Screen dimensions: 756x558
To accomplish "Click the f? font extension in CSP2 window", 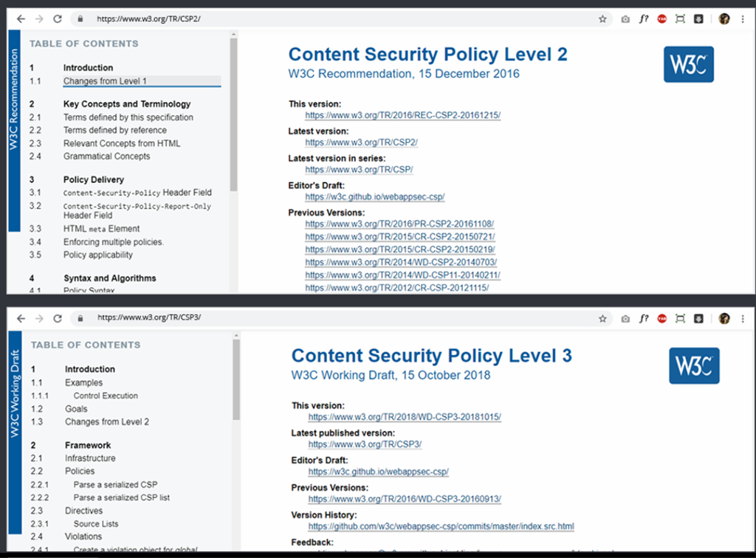I will click(x=644, y=19).
